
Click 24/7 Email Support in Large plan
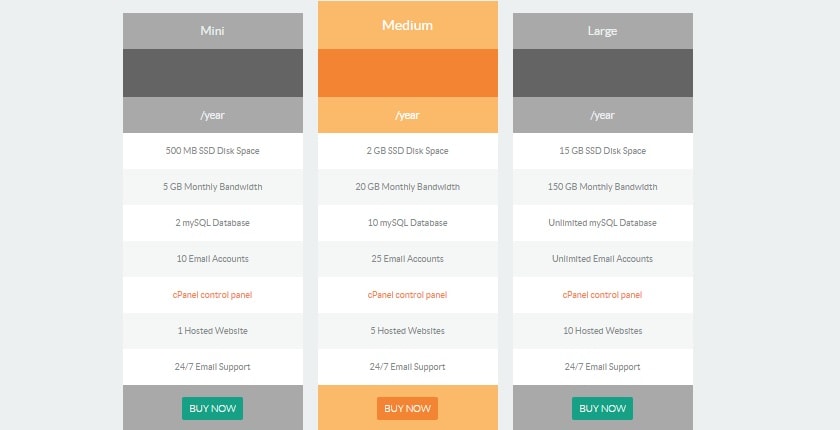pyautogui.click(x=602, y=367)
